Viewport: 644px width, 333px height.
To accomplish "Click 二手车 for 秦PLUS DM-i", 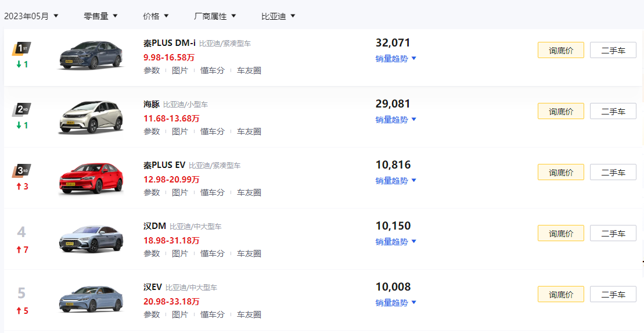I will point(613,50).
